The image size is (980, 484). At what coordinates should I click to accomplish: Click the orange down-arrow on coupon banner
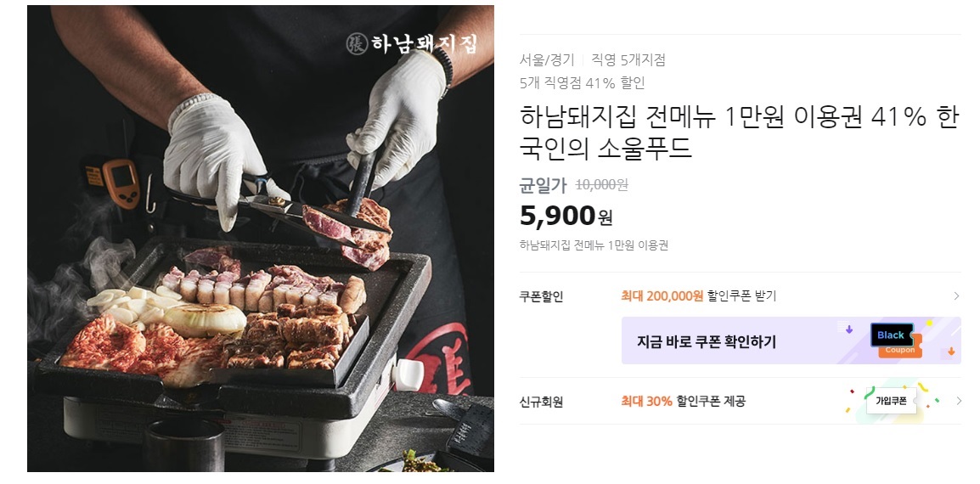(x=951, y=352)
